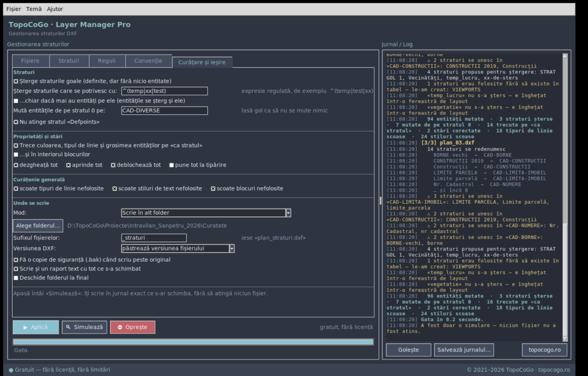The image size is (588, 376).
Task: Click the stop icon on Oprește
Action: coord(120,327)
